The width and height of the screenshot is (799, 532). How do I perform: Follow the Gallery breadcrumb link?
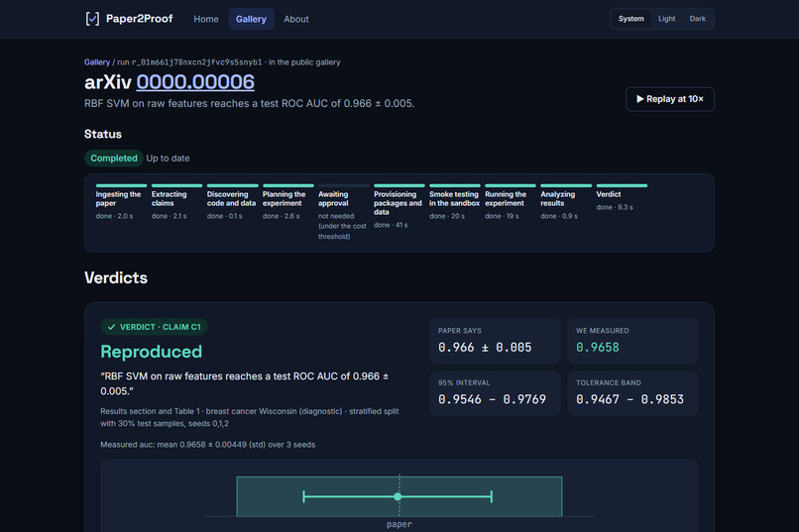(97, 62)
